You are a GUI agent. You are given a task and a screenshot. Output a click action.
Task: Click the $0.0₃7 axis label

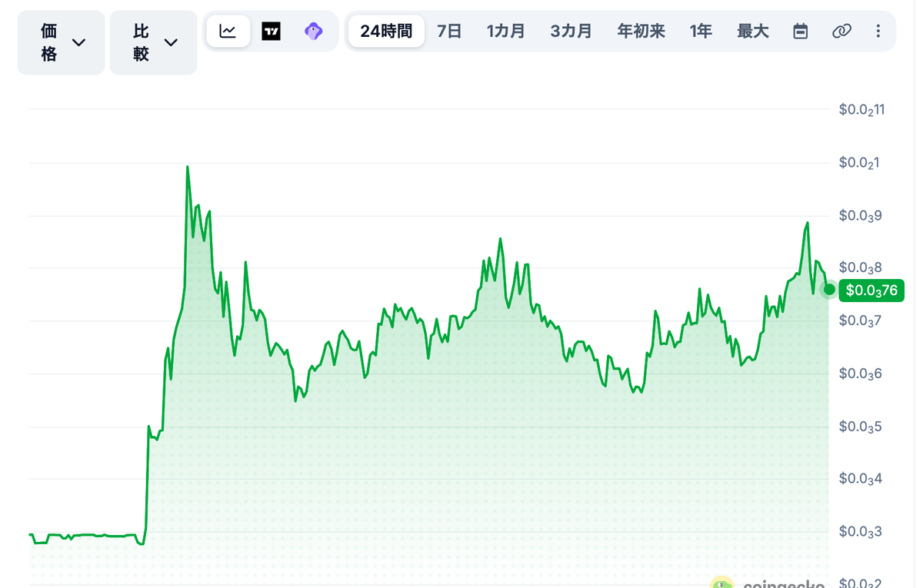[859, 321]
